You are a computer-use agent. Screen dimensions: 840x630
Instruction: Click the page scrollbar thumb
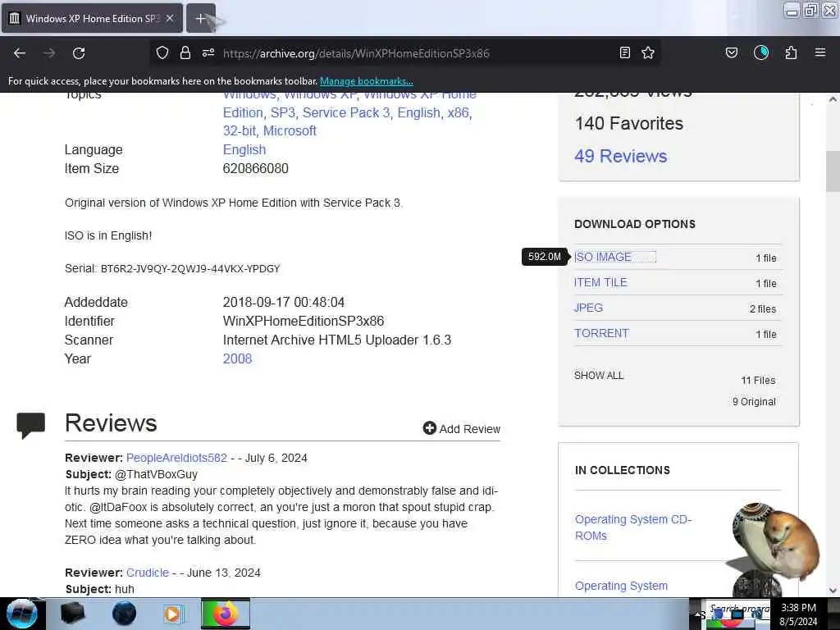pos(833,171)
